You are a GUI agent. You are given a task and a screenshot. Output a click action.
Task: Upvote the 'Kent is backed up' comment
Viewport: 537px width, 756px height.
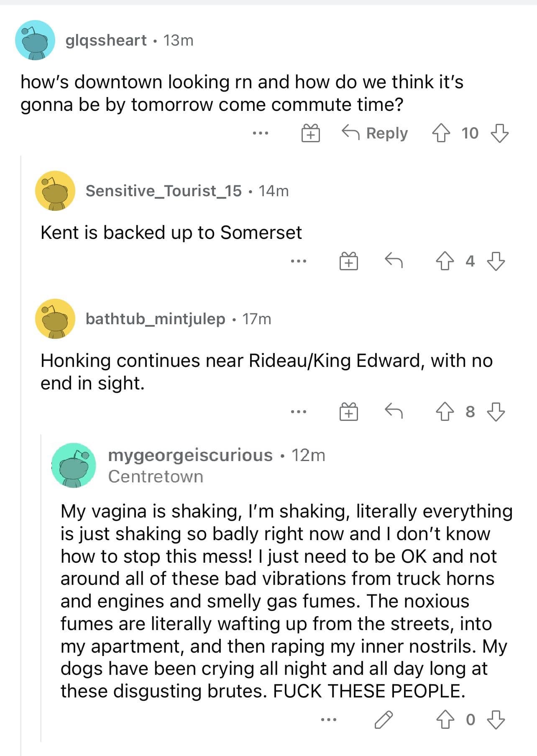445,261
